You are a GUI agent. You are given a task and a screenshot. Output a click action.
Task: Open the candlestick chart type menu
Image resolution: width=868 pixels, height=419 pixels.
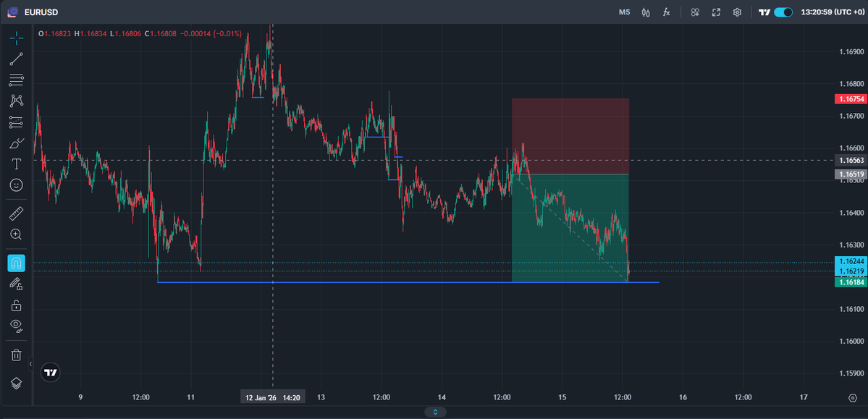[x=646, y=12]
